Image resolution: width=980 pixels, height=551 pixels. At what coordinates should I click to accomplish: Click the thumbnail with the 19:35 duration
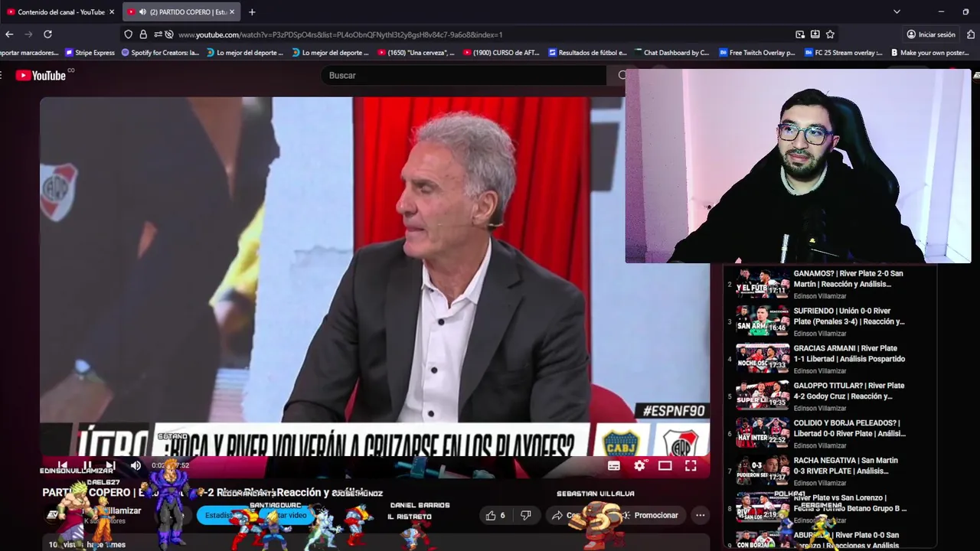[x=763, y=396]
